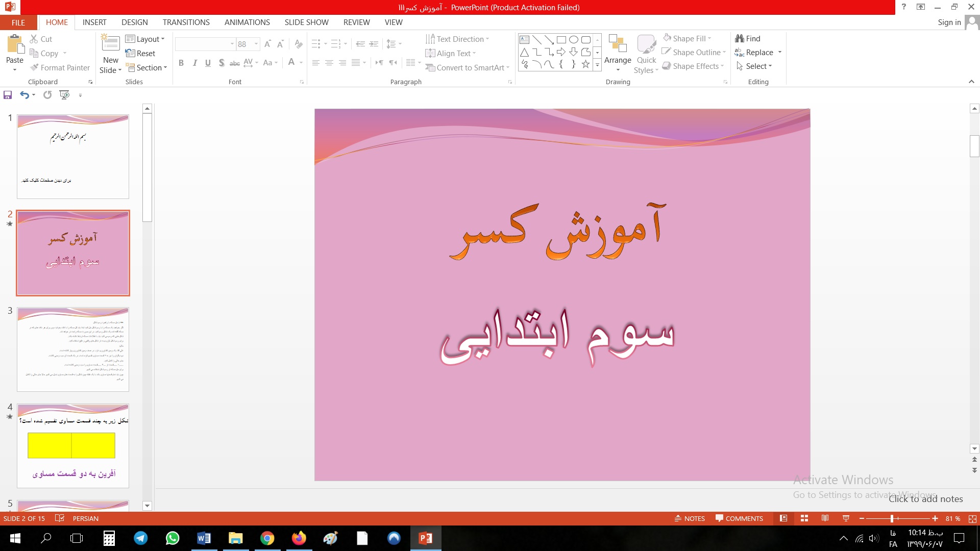Click the Sign in link
The image size is (980, 551).
click(949, 22)
